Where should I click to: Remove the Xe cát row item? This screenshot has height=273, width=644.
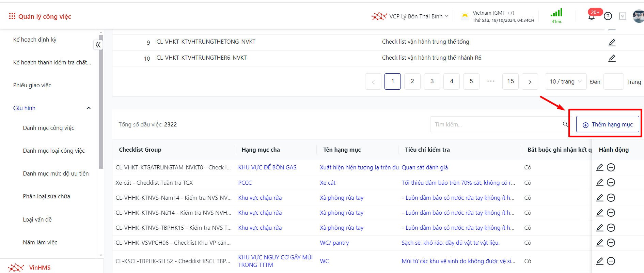pos(611,183)
